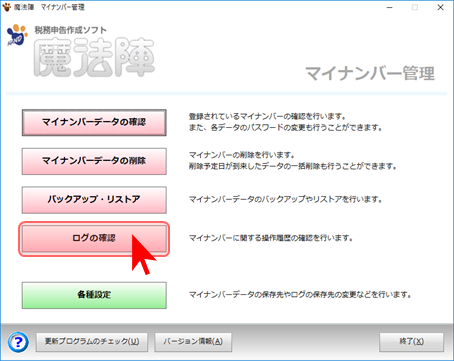Click text マイナンバーに関する操作履歴の確認を行います。
454x361 pixels.
point(271,238)
